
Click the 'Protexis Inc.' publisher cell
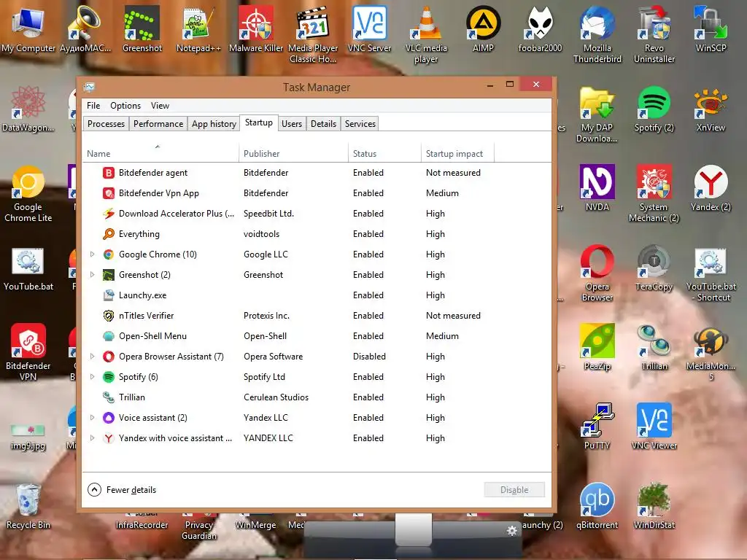click(266, 316)
